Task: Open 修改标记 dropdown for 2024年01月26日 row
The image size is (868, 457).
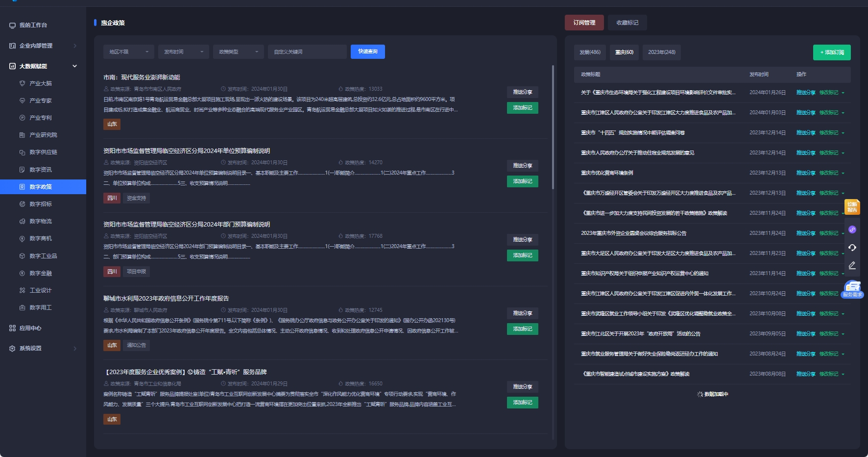Action: pos(832,93)
